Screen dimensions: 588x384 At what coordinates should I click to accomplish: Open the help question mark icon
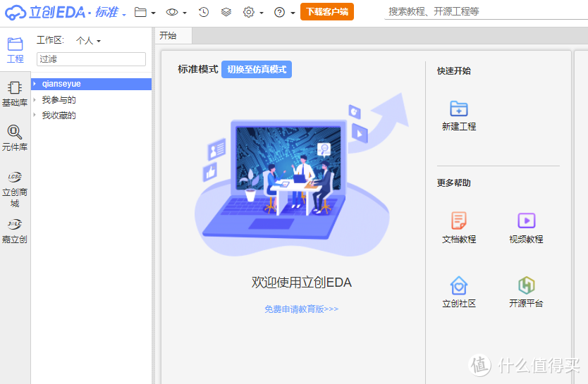pyautogui.click(x=279, y=13)
